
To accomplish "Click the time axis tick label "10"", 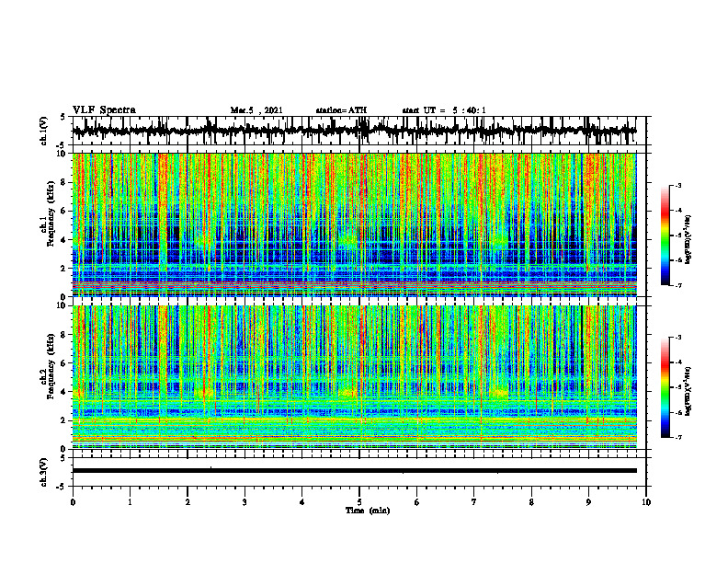I will (646, 502).
